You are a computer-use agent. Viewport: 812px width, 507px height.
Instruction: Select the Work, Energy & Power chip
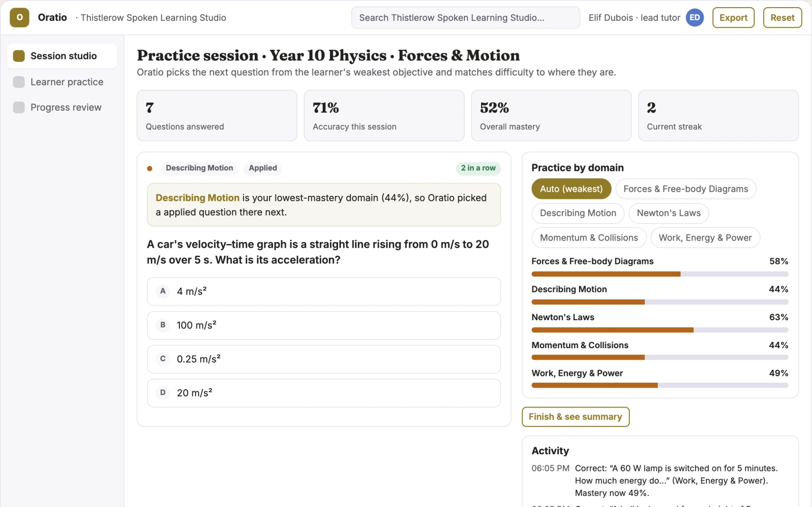point(705,238)
